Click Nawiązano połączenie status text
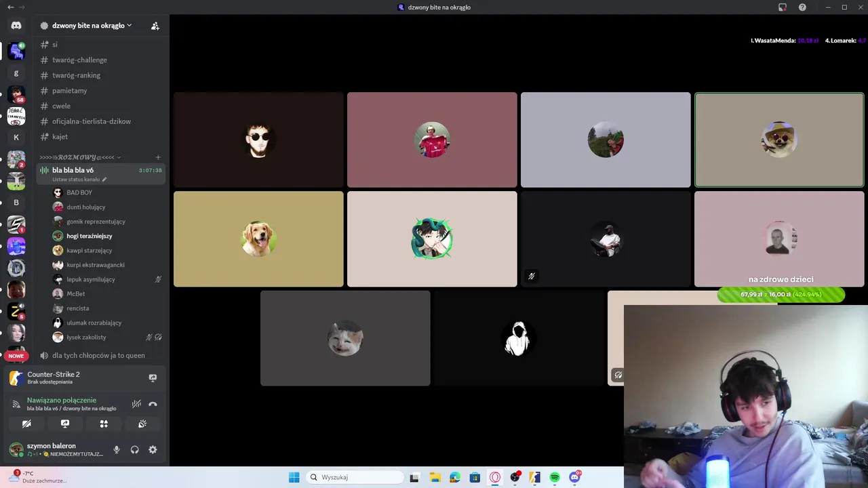868x488 pixels. pos(62,400)
